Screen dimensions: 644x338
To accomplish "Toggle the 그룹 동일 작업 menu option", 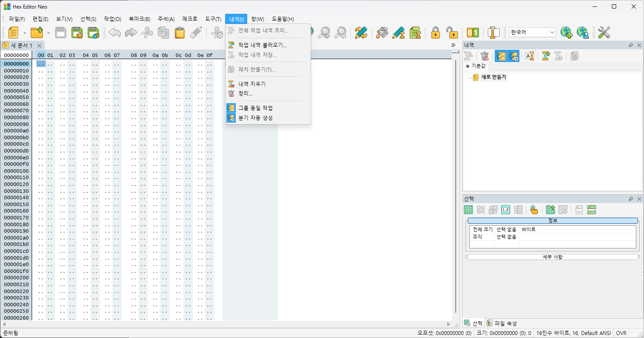I will pos(268,108).
